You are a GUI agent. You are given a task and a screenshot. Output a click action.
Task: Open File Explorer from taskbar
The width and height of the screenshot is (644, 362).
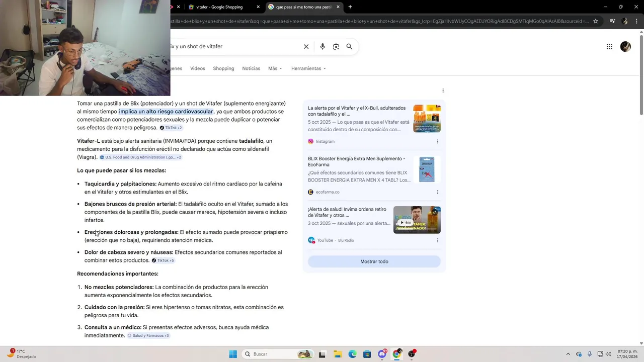pos(337,354)
